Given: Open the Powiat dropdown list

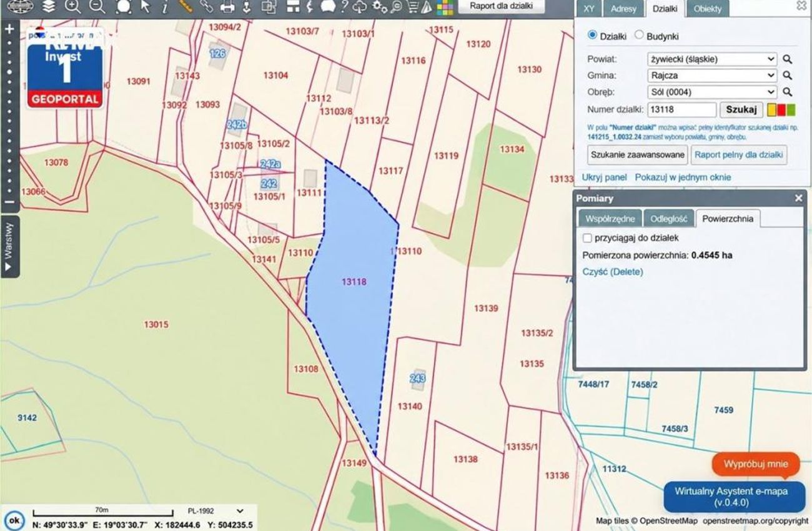Looking at the screenshot, I should point(713,59).
